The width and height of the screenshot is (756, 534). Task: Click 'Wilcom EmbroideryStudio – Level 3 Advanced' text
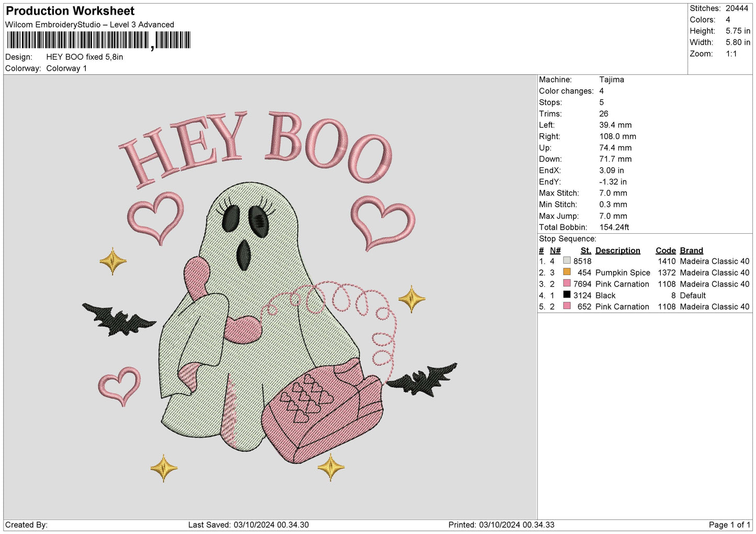click(89, 25)
